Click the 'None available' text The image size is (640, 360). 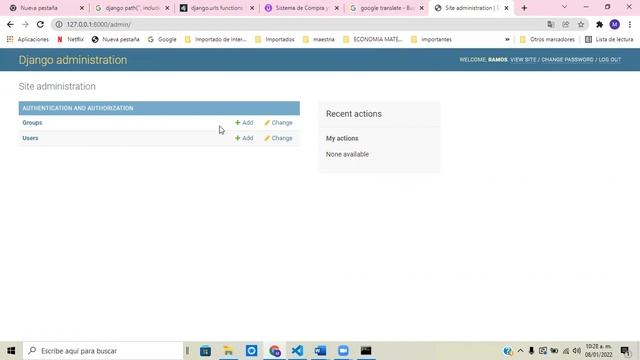tap(347, 154)
